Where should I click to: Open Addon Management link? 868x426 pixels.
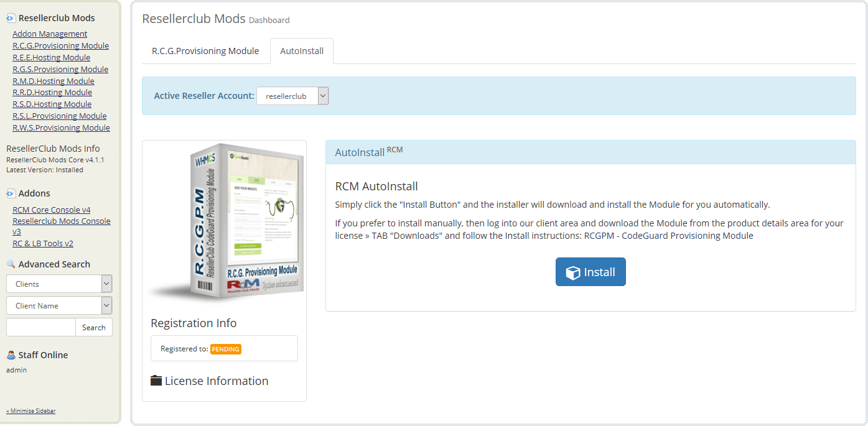click(50, 34)
